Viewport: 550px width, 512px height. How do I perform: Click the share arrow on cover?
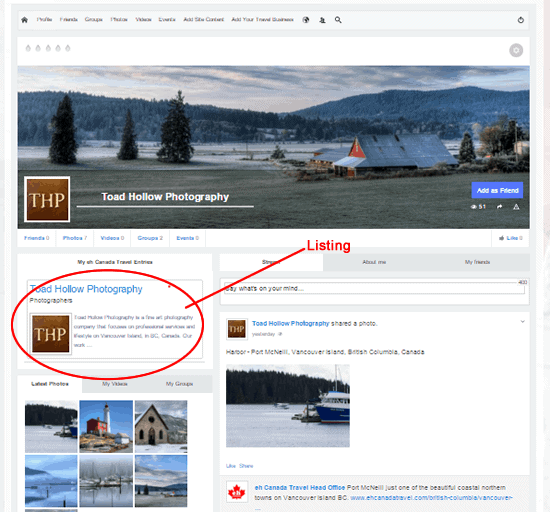coord(499,207)
